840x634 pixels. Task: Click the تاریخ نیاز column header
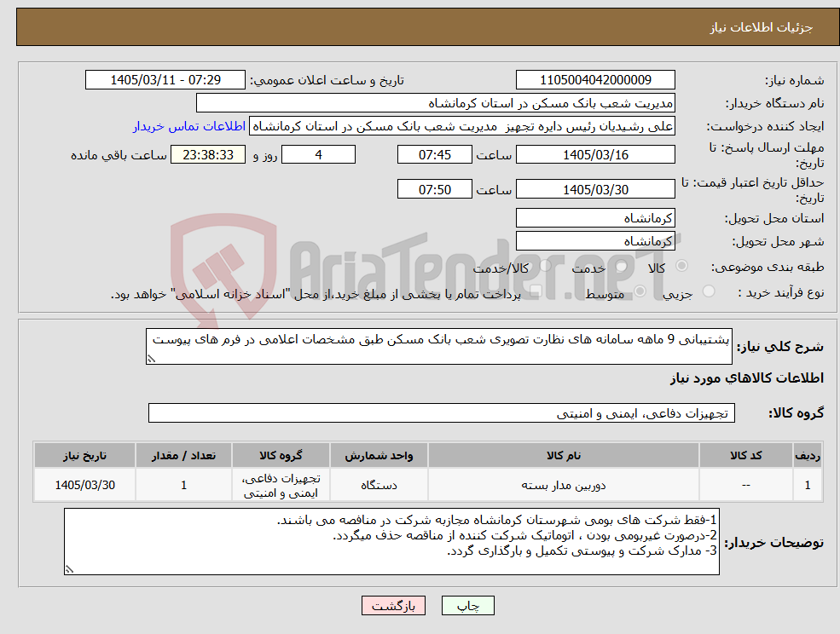click(84, 456)
